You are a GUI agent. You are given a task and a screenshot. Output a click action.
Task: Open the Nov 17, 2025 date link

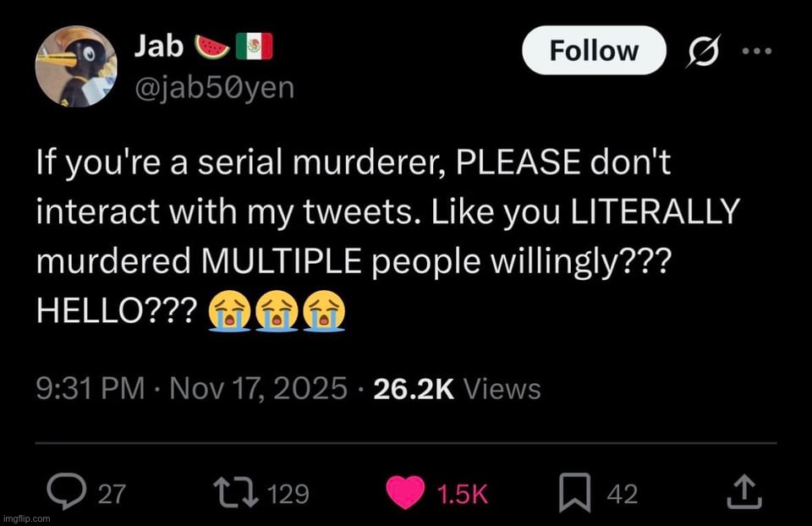pyautogui.click(x=259, y=388)
